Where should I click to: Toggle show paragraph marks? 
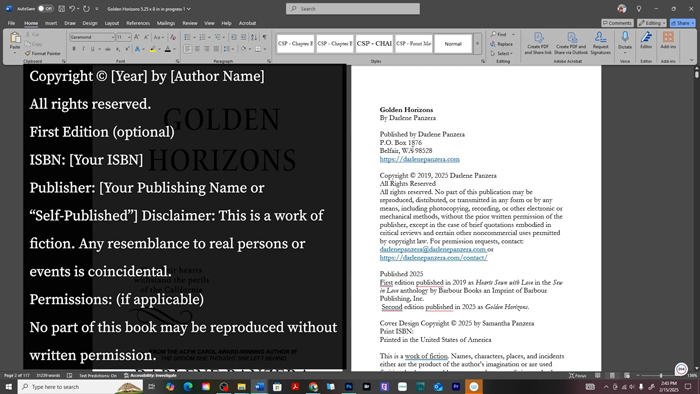click(264, 37)
